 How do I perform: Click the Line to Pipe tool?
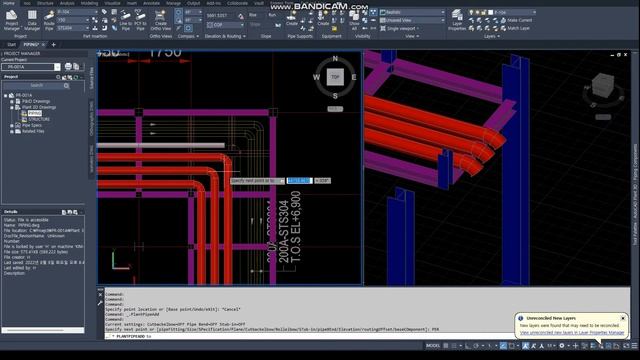tap(125, 20)
